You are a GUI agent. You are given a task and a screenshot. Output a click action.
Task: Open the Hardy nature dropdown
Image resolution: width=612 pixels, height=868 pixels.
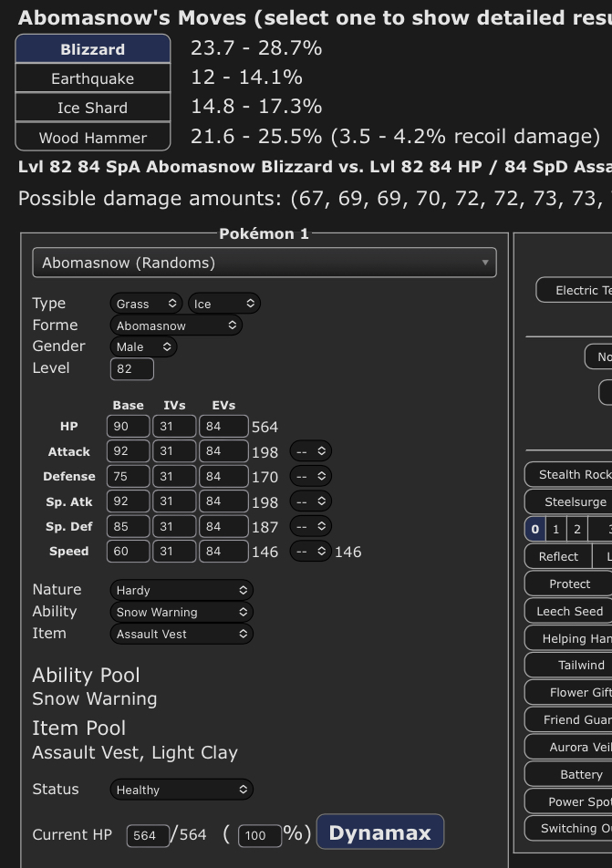[x=182, y=590]
